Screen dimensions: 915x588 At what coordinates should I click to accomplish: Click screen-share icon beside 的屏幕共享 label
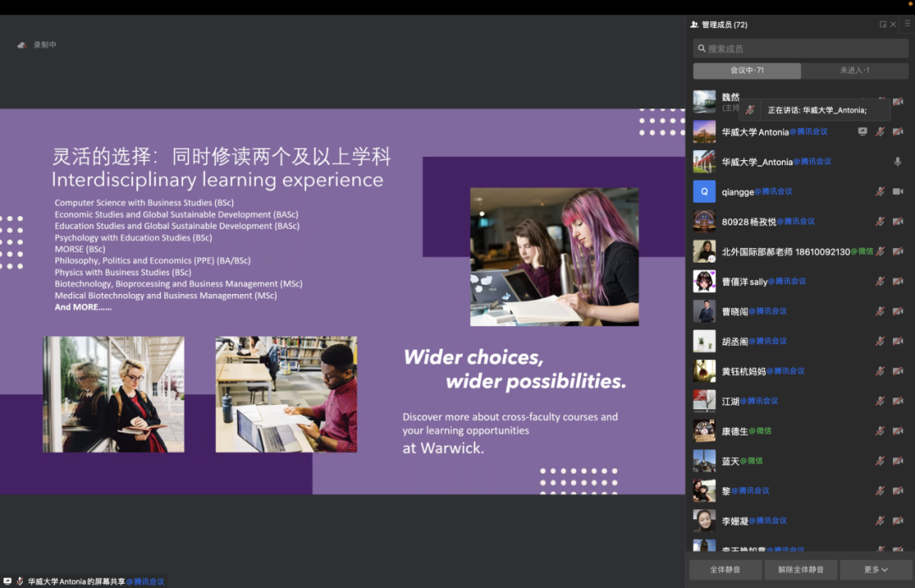pyautogui.click(x=8, y=581)
